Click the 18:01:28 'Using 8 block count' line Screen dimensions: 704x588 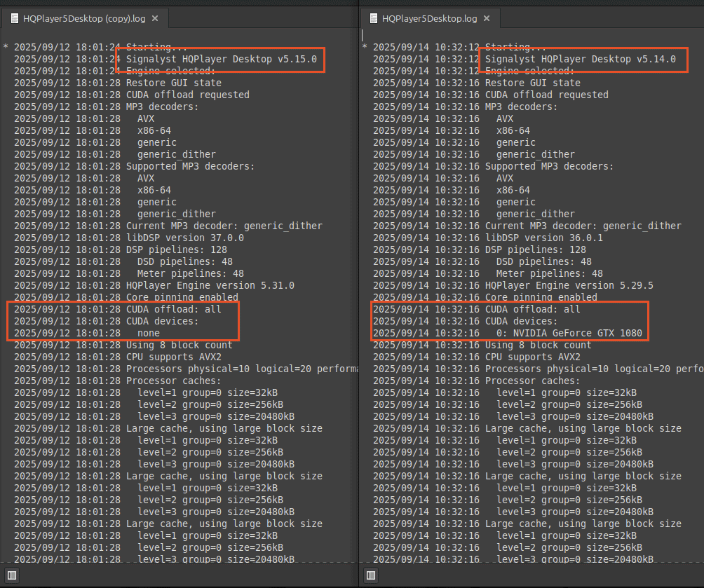[123, 346]
